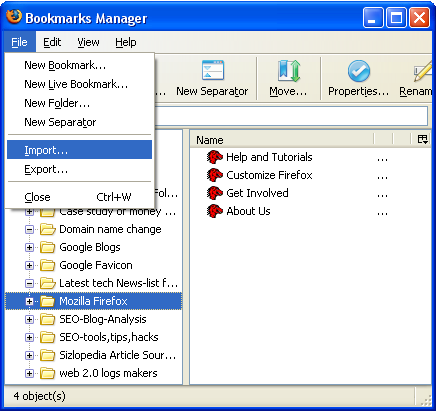Open the Edit menu
Screen dimensions: 436x412
coord(52,42)
